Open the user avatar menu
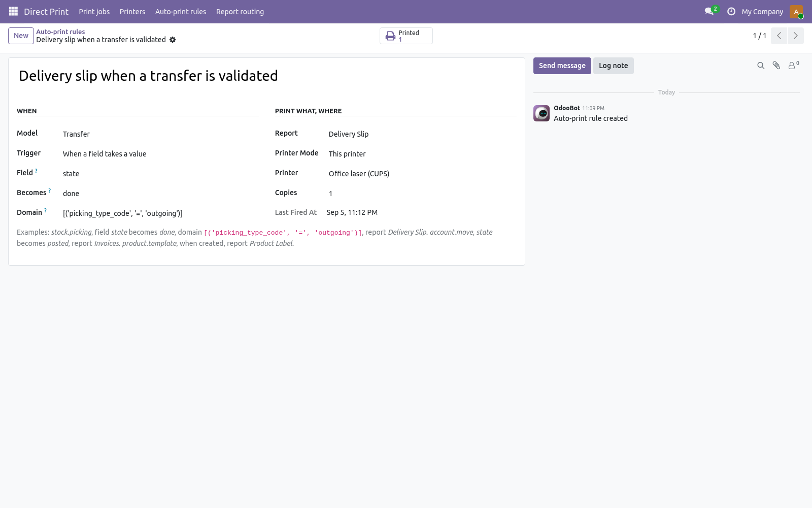This screenshot has width=812, height=508. click(796, 11)
